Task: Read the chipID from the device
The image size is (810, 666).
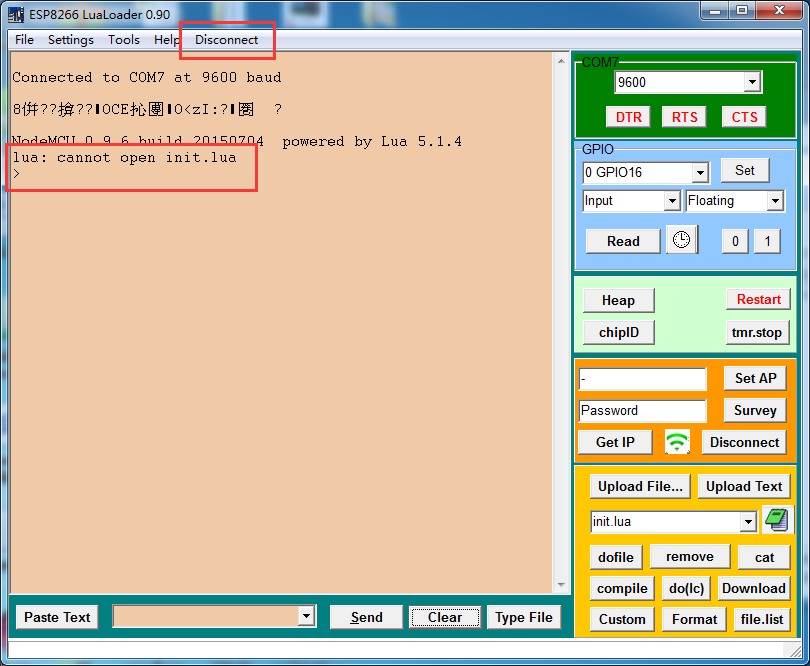Action: tap(618, 332)
